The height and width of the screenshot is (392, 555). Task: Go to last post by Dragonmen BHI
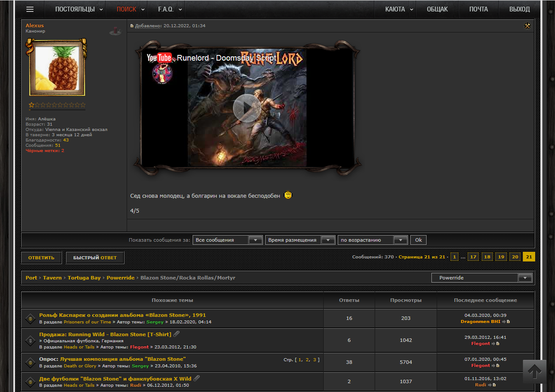tap(506, 321)
